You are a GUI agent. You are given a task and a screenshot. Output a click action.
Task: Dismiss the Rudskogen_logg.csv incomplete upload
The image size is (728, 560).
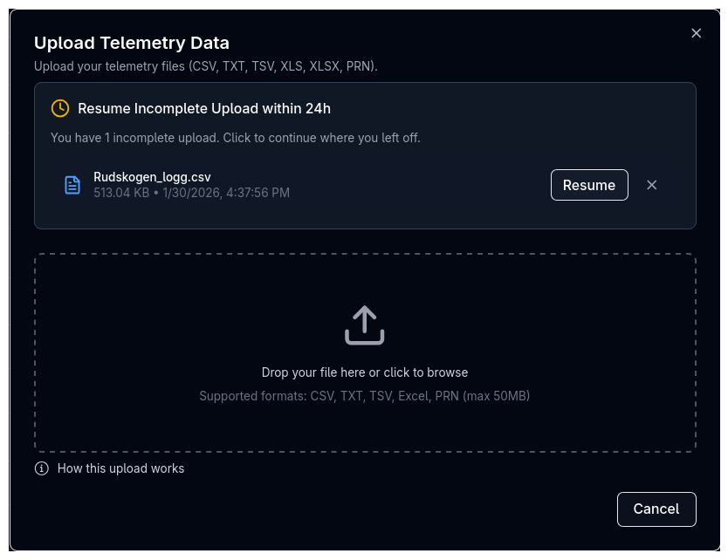(x=651, y=185)
